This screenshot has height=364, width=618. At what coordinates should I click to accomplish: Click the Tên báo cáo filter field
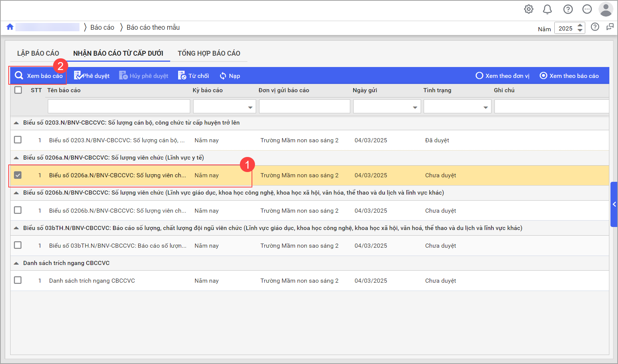point(119,107)
